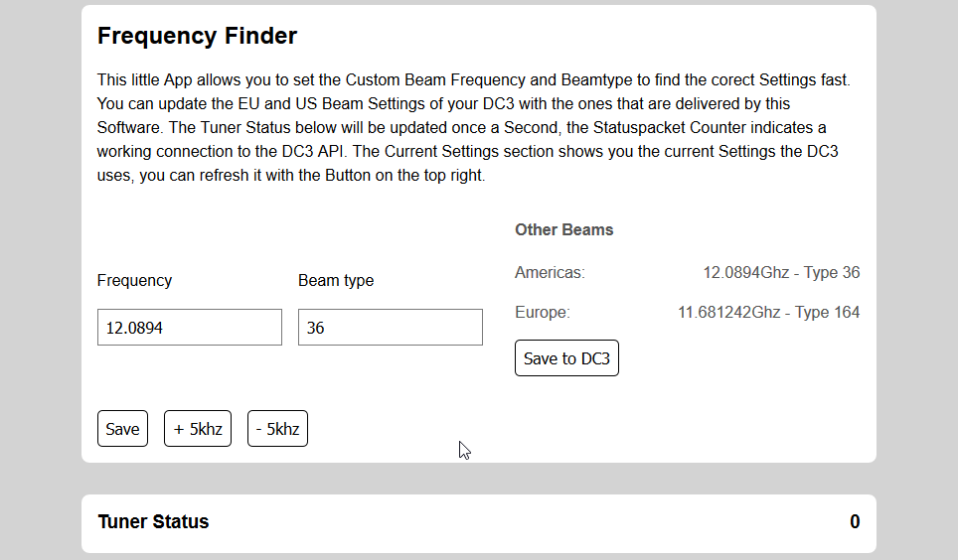Click the value 36 in Beam type field

coord(315,328)
